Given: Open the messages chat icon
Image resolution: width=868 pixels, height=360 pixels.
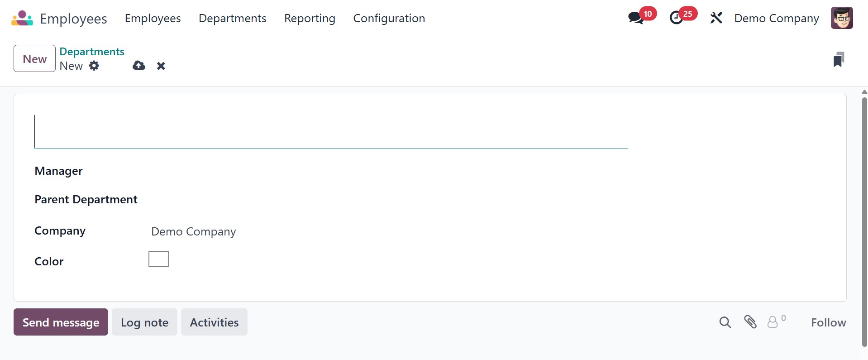Looking at the screenshot, I should [x=636, y=18].
